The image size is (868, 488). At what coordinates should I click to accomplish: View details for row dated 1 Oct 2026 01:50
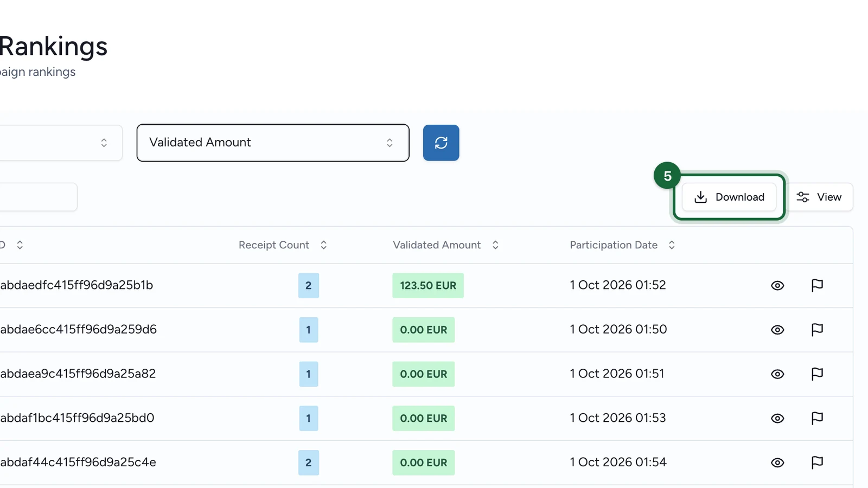click(x=777, y=330)
